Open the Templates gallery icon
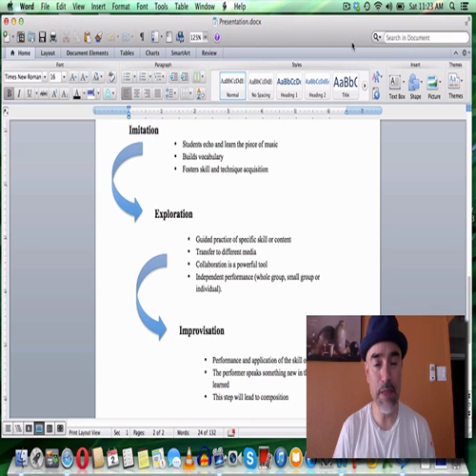The image size is (476, 476). click(x=21, y=37)
